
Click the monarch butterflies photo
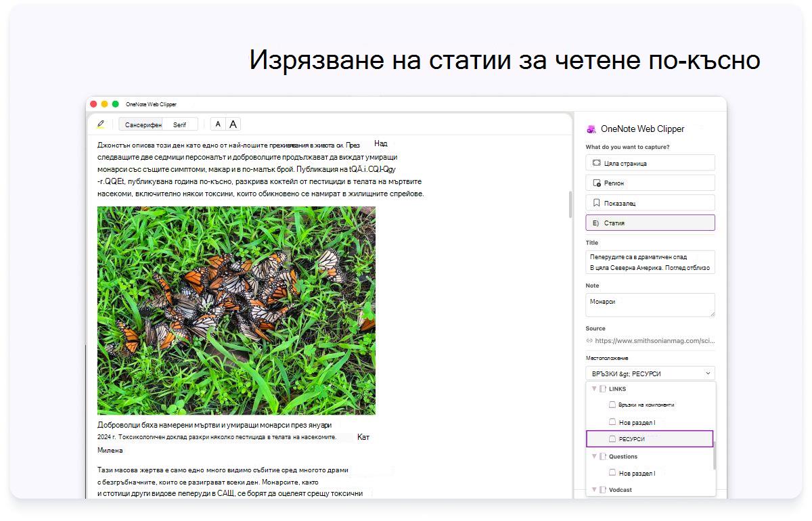tap(236, 311)
